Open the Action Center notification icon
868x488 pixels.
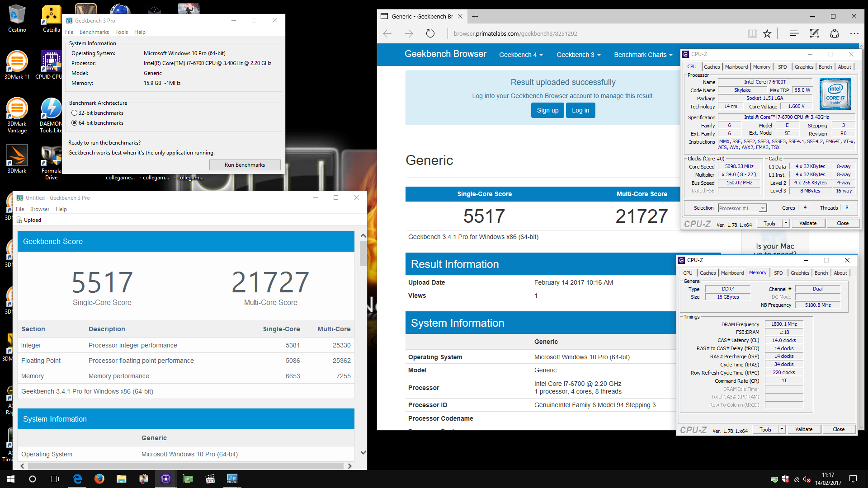pos(853,479)
